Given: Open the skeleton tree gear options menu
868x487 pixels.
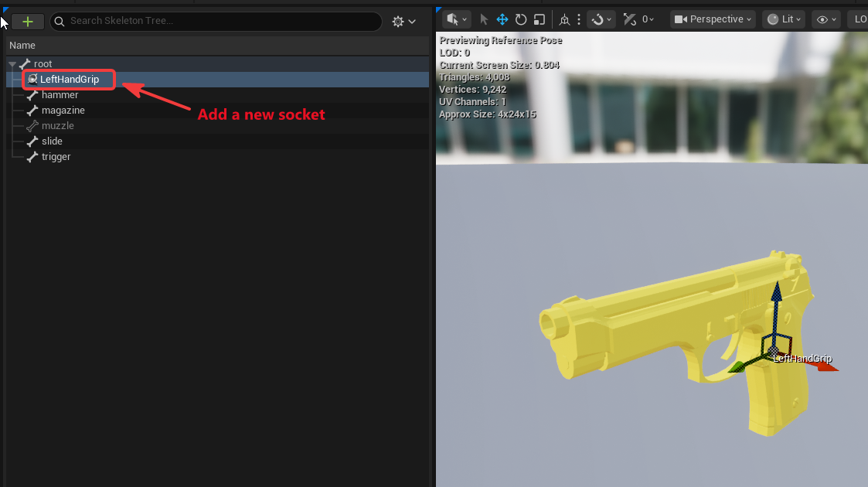Looking at the screenshot, I should 403,22.
